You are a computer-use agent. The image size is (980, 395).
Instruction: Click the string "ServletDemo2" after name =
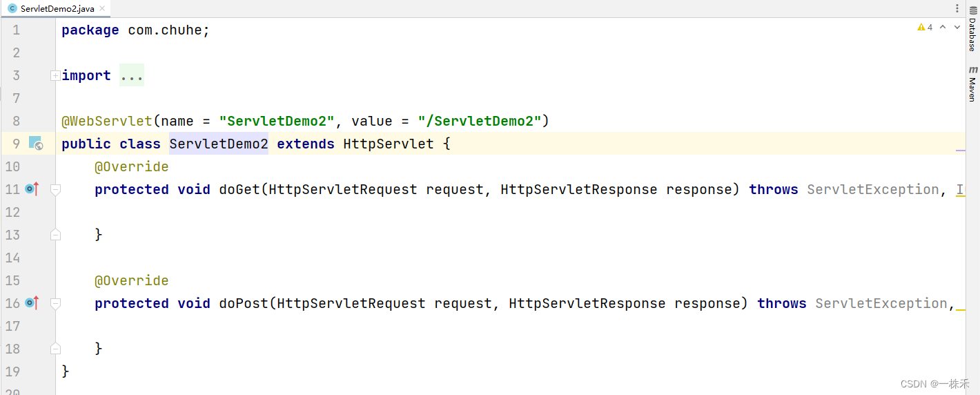[277, 121]
